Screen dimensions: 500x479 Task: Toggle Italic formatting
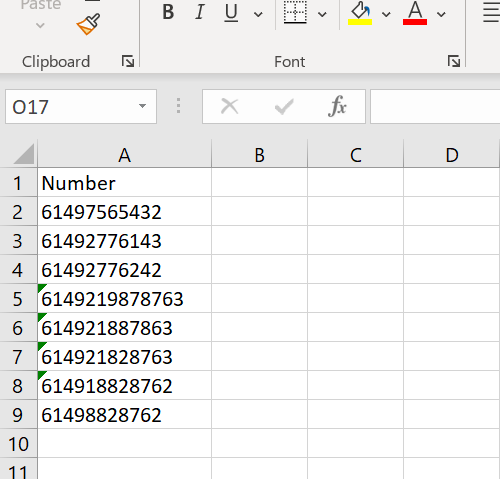(x=200, y=13)
